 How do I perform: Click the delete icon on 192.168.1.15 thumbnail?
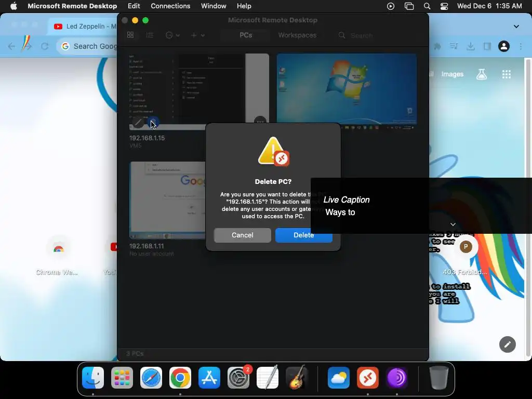tap(153, 122)
